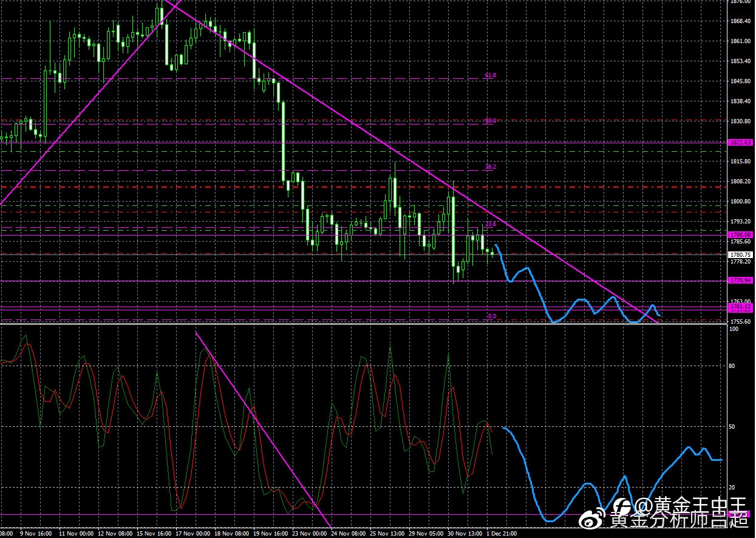Click the 1838.40 price axis value
This screenshot has width=756, height=538.
[x=740, y=101]
